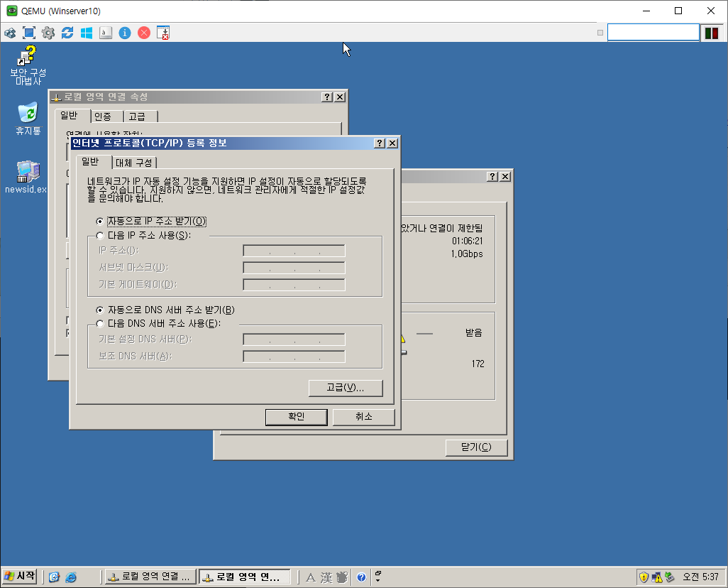Viewport: 728px width, 588px height.
Task: Open language bar help question icon
Action: [361, 578]
